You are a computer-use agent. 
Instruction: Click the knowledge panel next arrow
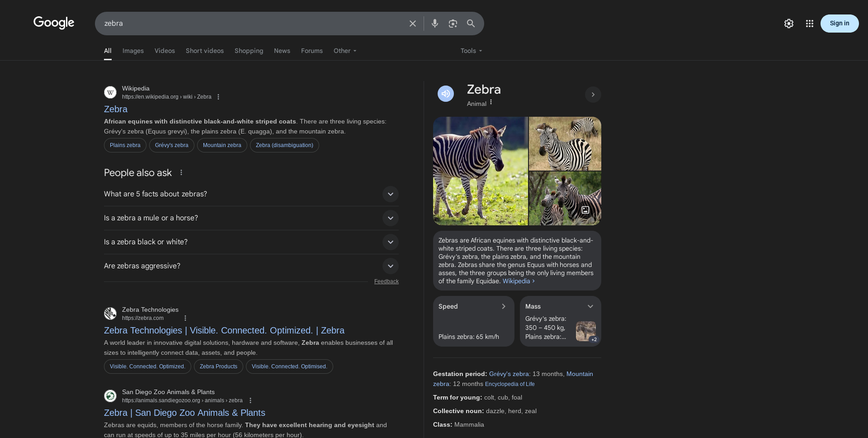(593, 95)
